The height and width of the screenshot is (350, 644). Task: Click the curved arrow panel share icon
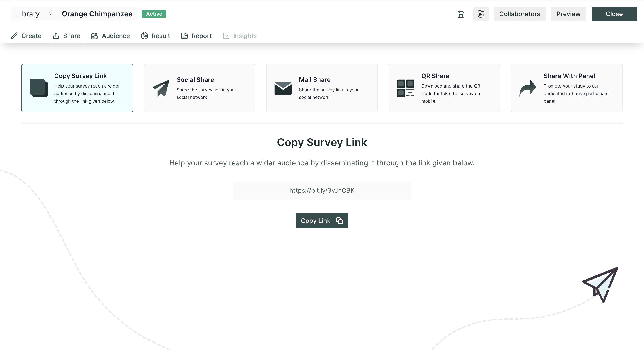tap(527, 88)
